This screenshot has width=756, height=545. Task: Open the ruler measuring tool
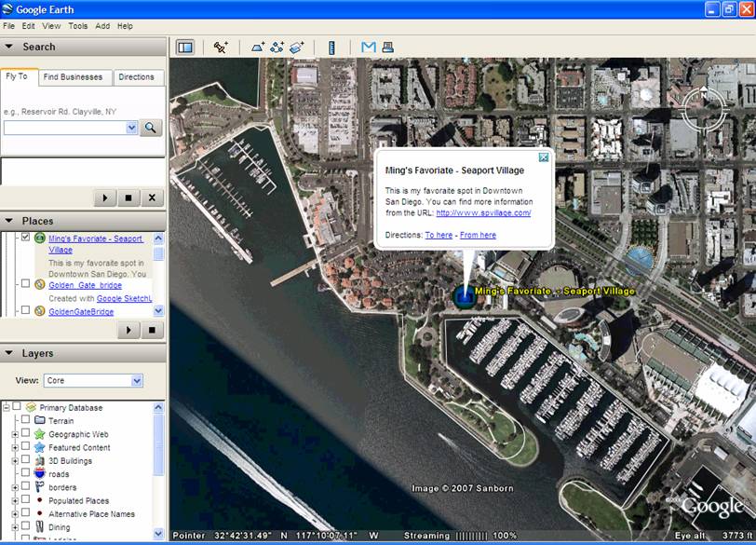331,48
